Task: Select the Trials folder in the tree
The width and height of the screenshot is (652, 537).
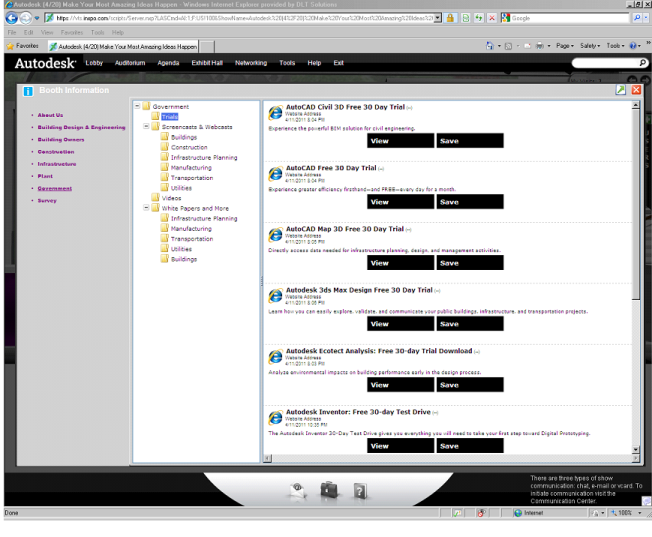Action: (x=170, y=117)
